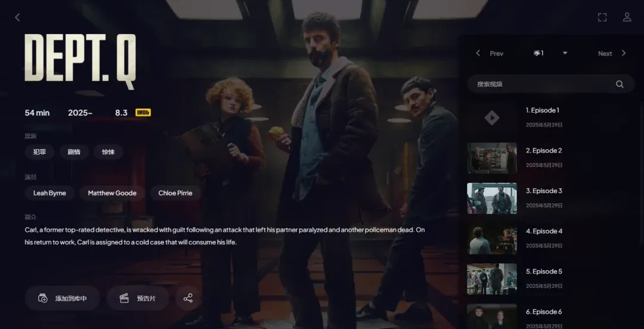Screen dimensions: 644x329
Task: Open the share icon button
Action: (x=188, y=298)
